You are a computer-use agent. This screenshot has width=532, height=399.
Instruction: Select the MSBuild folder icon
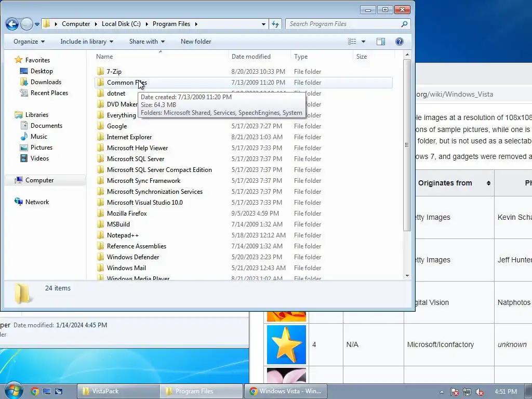pos(100,224)
